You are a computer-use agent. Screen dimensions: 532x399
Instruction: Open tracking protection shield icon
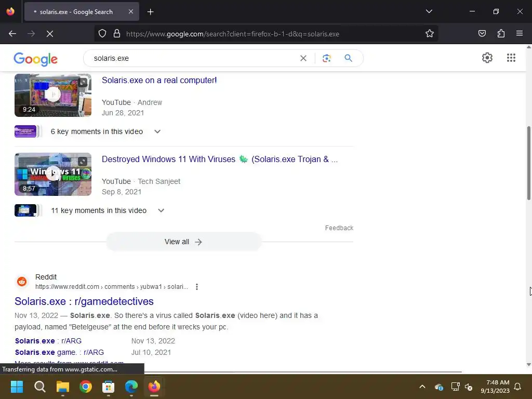pyautogui.click(x=102, y=33)
